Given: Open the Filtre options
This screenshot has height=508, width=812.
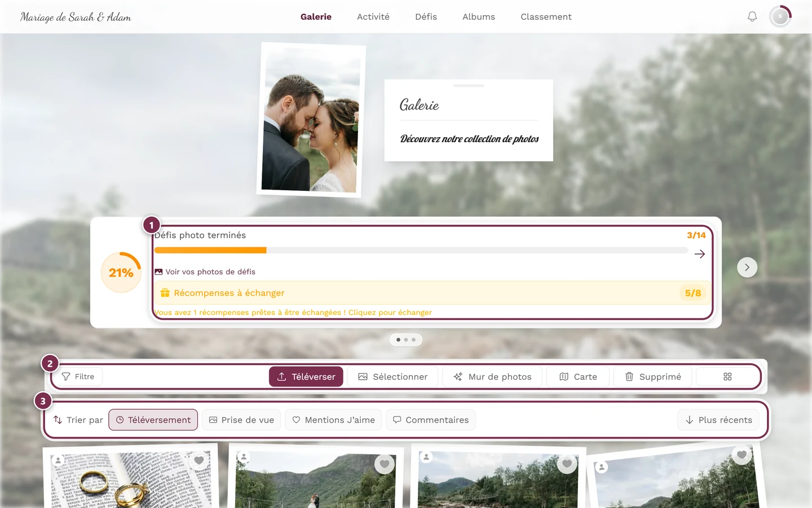Looking at the screenshot, I should [x=78, y=376].
